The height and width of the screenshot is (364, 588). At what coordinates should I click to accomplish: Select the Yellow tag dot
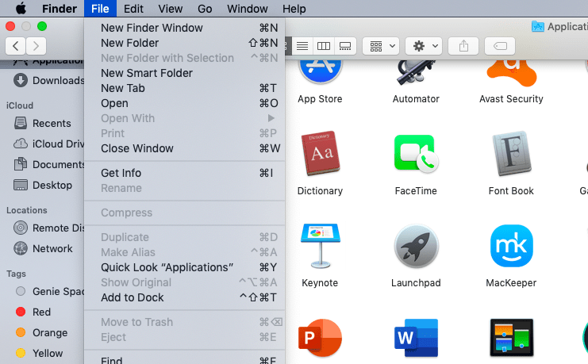pos(21,353)
